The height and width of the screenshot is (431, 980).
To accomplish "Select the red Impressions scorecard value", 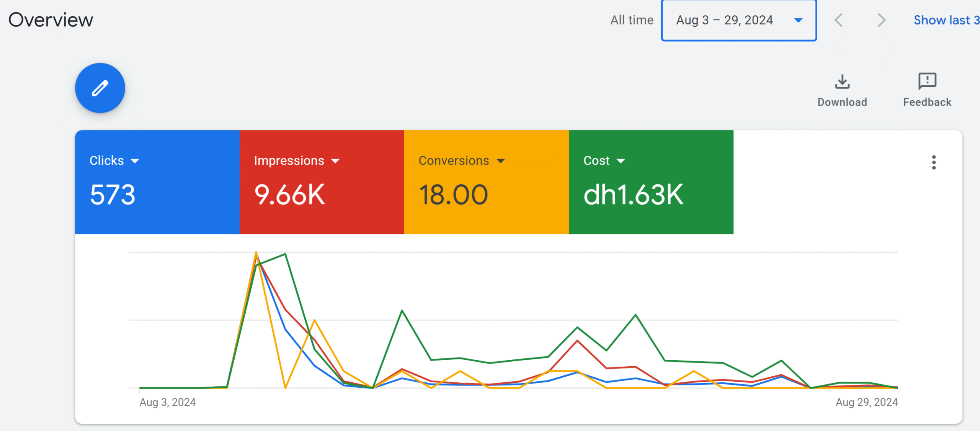I will [289, 195].
